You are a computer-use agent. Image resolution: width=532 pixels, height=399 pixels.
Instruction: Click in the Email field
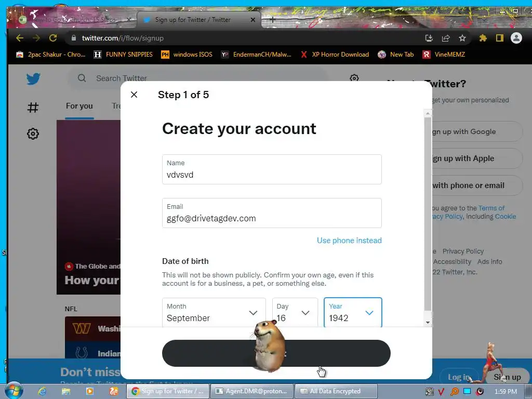(272, 213)
